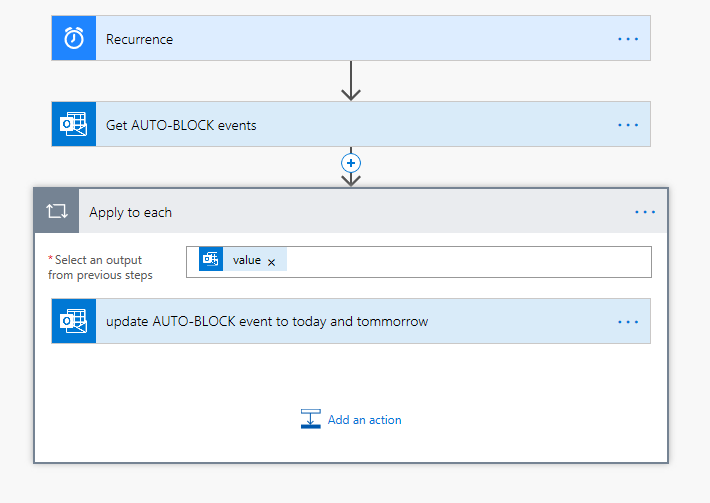
Task: Open the Get AUTO-BLOCK events ellipsis menu
Action: tap(627, 125)
